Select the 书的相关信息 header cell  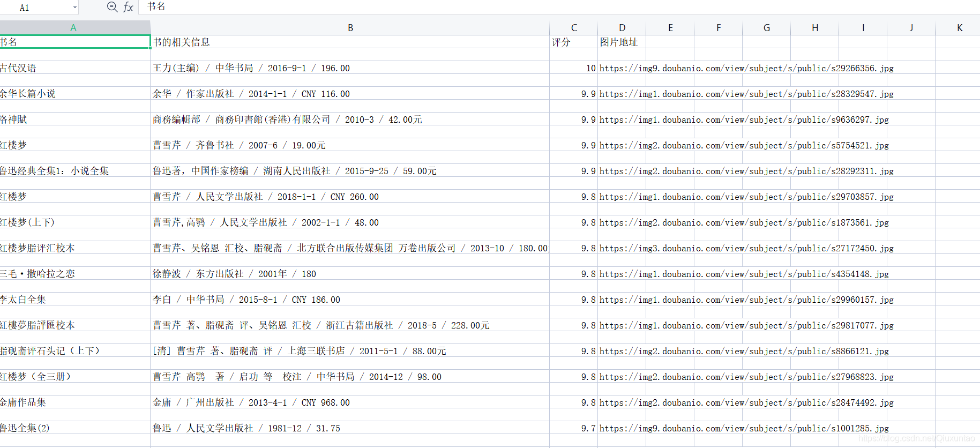[350, 42]
